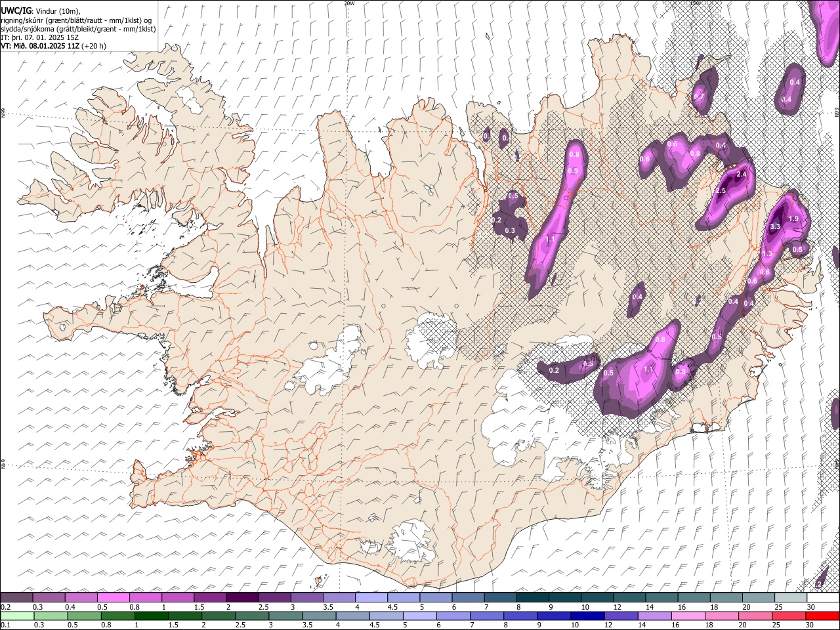840x630 pixels.
Task: Choose the 3.5 swatch in upper legend row
Action: point(339,598)
